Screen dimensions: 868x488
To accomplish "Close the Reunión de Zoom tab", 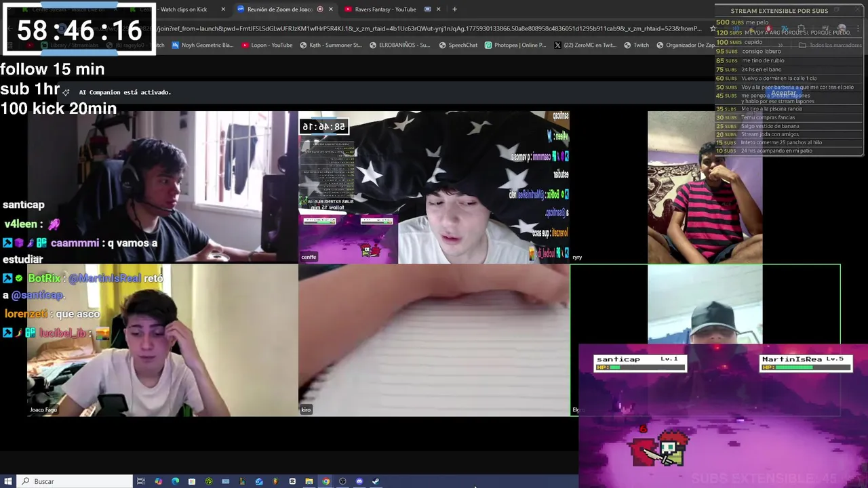I will [x=331, y=9].
